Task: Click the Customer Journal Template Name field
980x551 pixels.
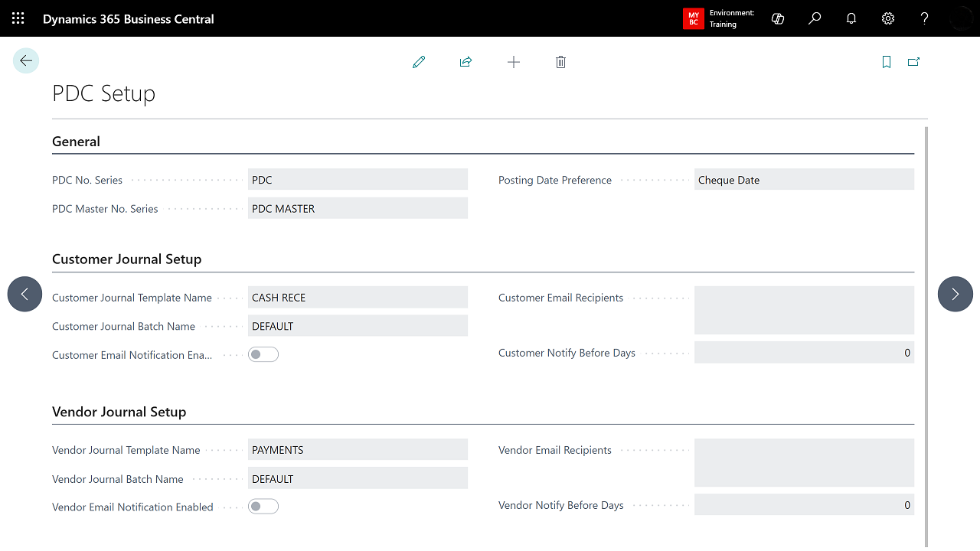Action: (358, 298)
